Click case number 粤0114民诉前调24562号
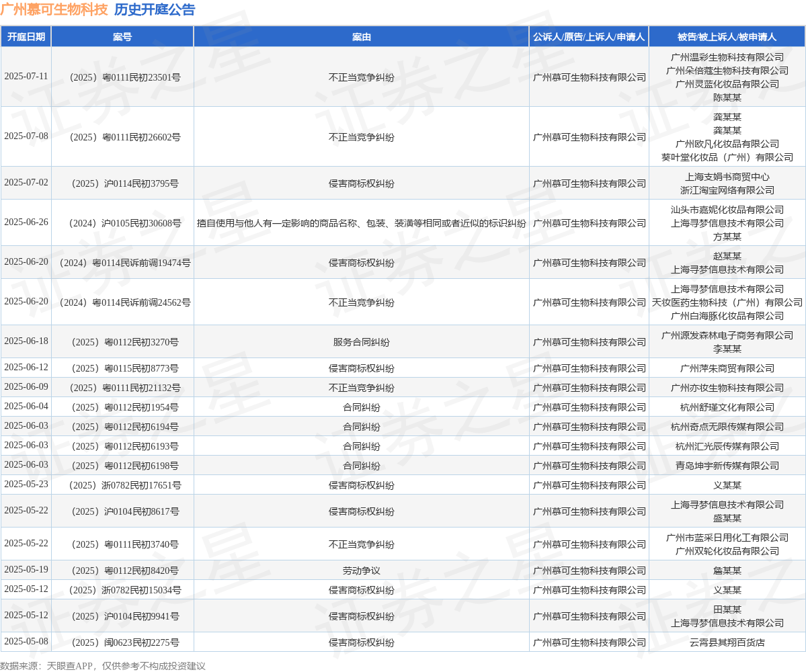Image resolution: width=806 pixels, height=672 pixels. pos(125,302)
